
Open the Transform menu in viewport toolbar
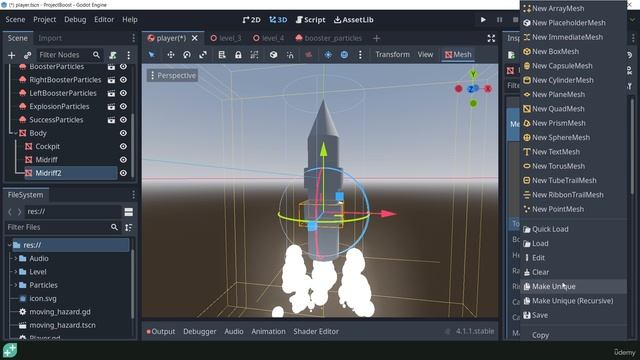click(392, 54)
